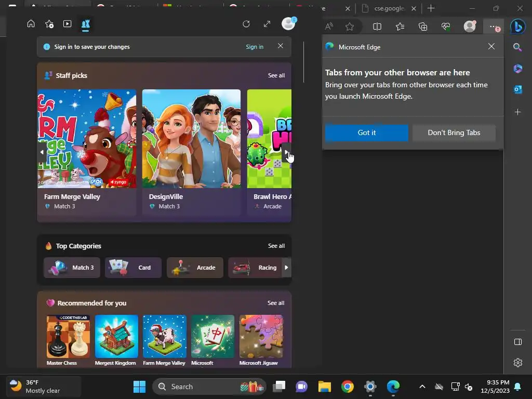Open Google Chrome from taskbar

click(x=348, y=387)
